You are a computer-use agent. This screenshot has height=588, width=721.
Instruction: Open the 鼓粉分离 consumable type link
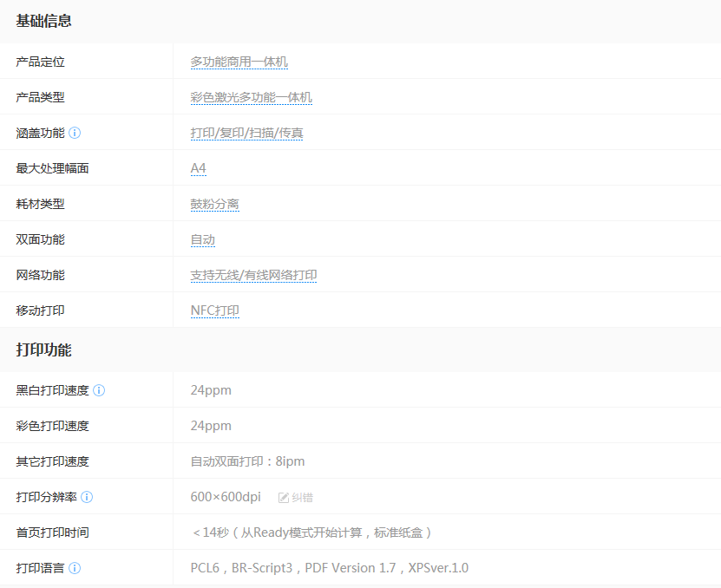(214, 204)
